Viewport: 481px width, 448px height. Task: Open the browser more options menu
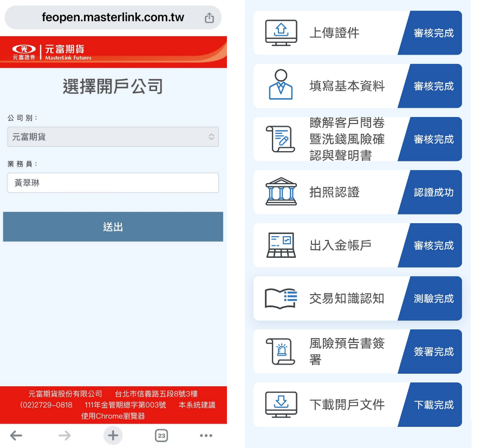(x=206, y=435)
